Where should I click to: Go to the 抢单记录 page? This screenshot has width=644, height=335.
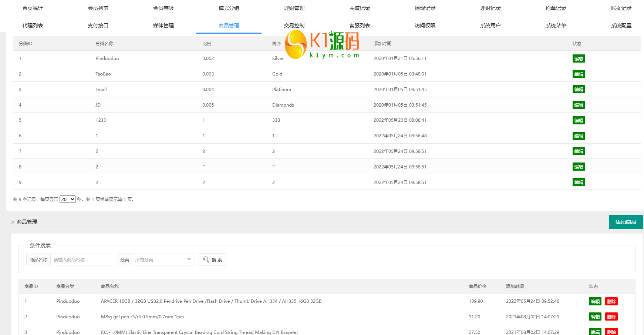(556, 8)
